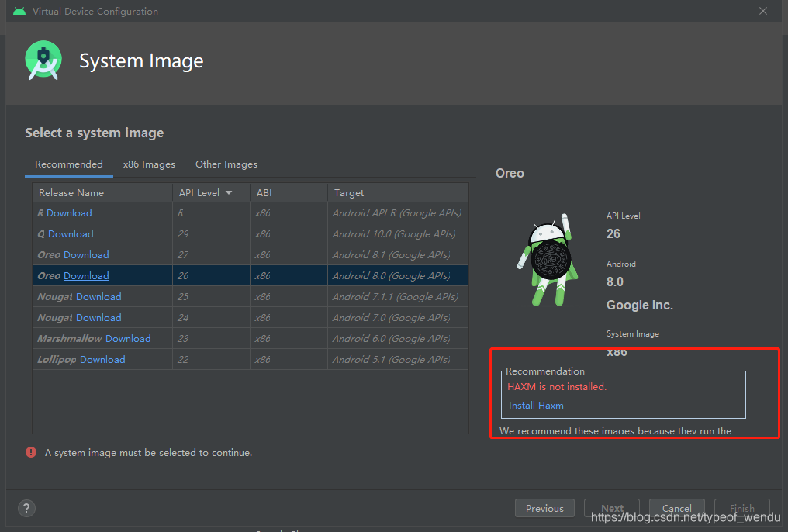Select the Android 6.0 (Google APIs) cell

click(398, 339)
